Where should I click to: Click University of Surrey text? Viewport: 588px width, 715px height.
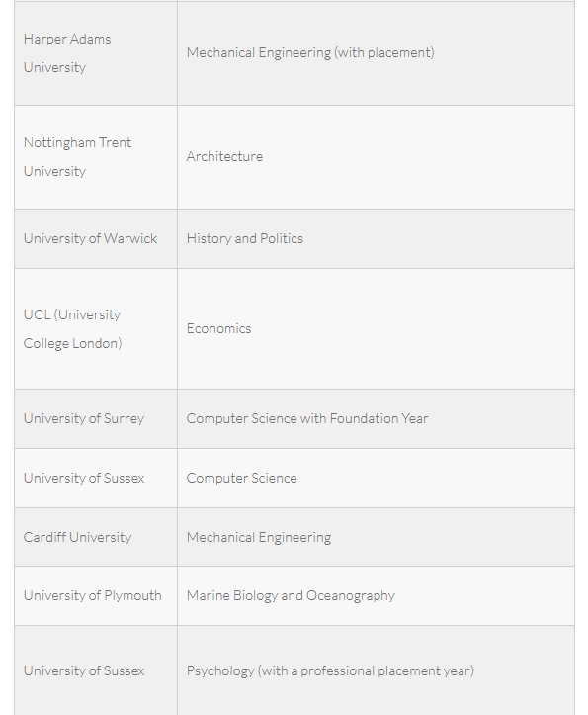pyautogui.click(x=84, y=418)
